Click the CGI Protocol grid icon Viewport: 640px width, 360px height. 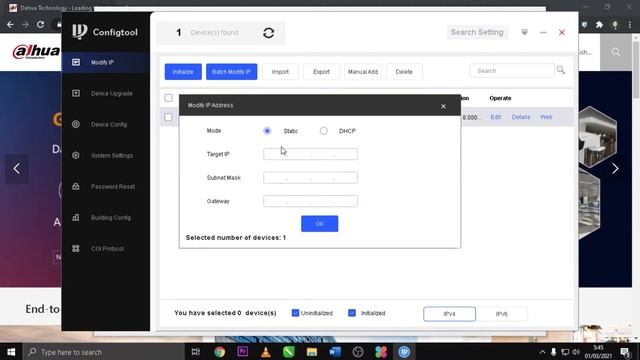[76, 248]
